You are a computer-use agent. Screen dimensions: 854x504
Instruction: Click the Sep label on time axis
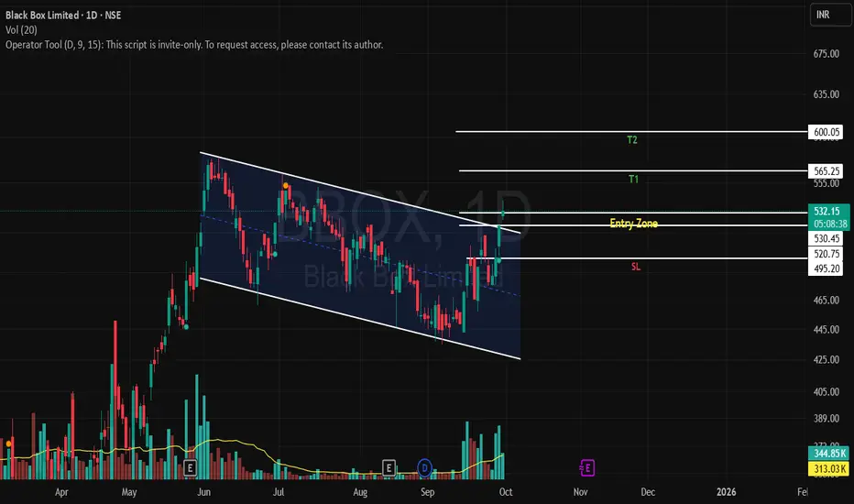point(428,492)
